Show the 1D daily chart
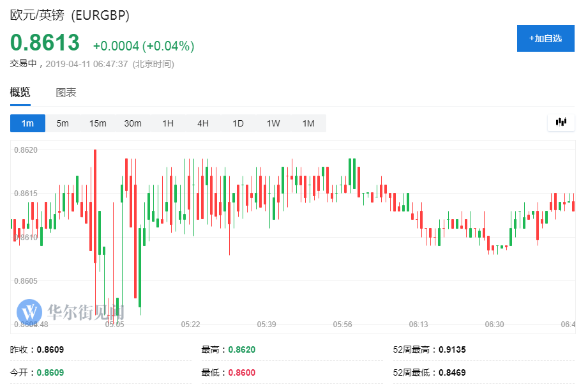The image size is (588, 391). 238,123
